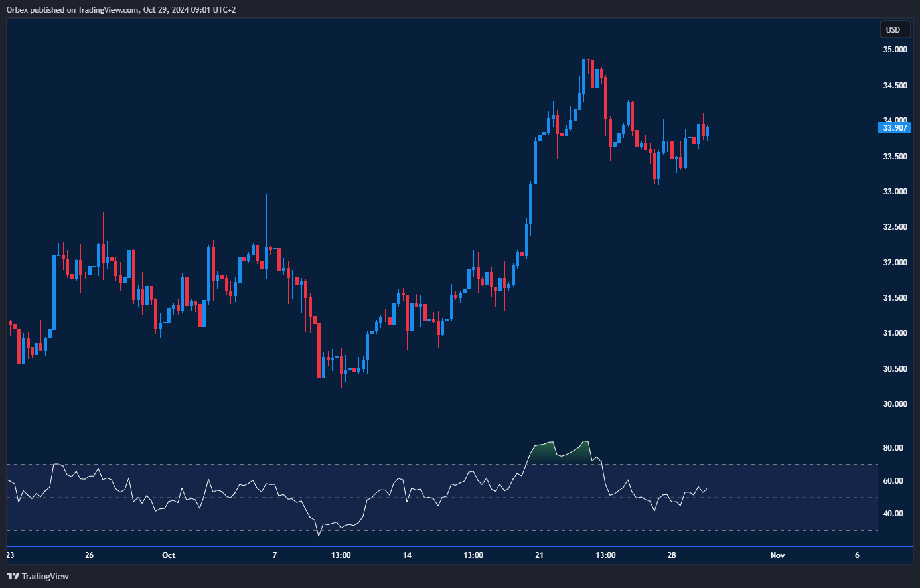Click the '14' date marker on the time axis

click(407, 555)
